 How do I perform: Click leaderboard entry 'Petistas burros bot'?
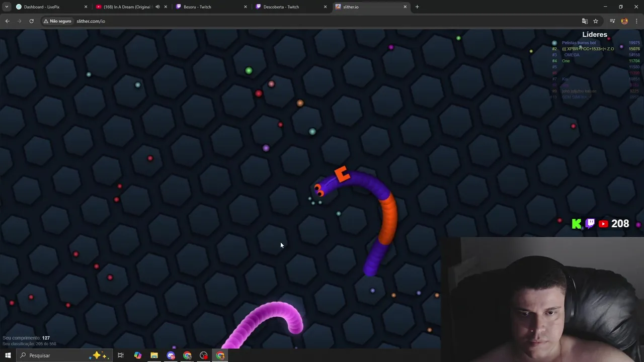tap(579, 43)
